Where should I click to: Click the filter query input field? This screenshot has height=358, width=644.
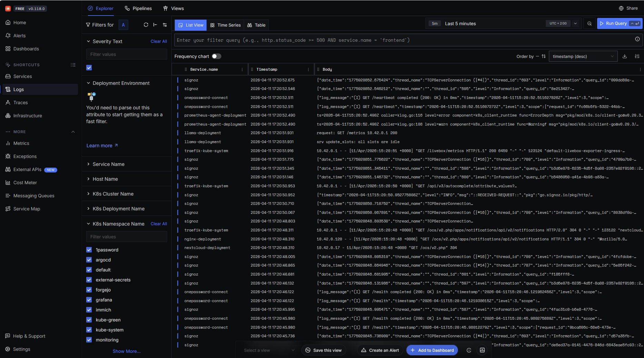click(x=403, y=40)
